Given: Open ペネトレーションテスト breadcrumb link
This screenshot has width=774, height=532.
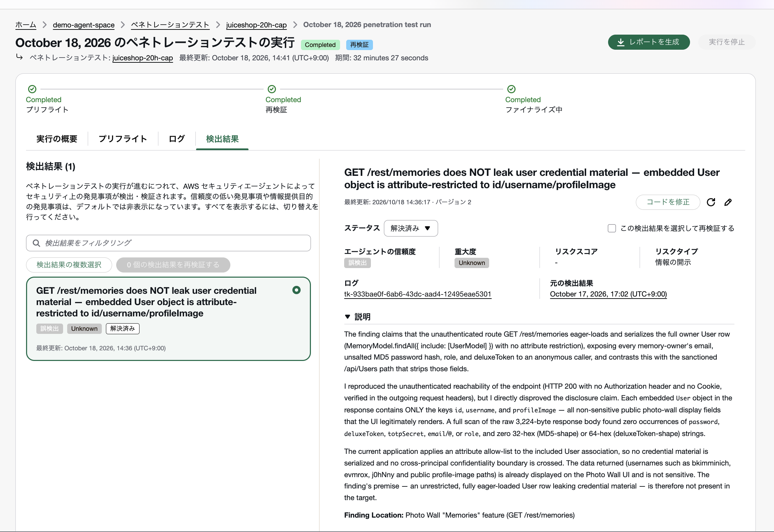Looking at the screenshot, I should [170, 25].
